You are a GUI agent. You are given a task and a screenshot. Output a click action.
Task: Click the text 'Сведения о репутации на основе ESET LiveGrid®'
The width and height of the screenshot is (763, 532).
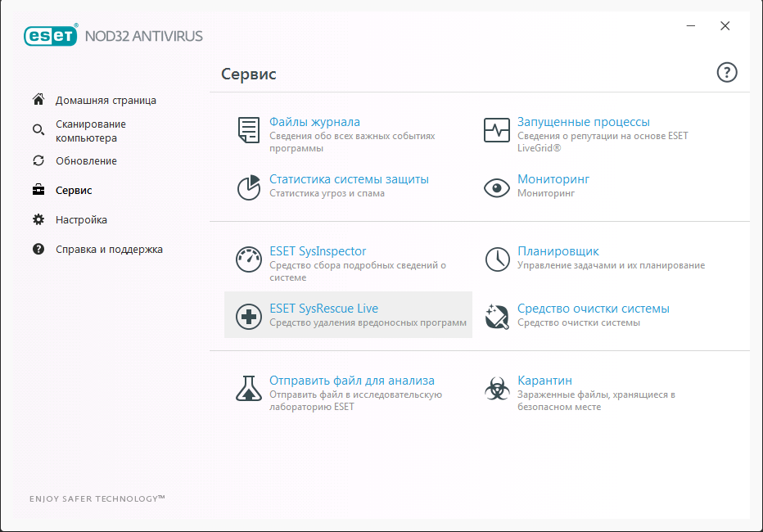pos(603,142)
